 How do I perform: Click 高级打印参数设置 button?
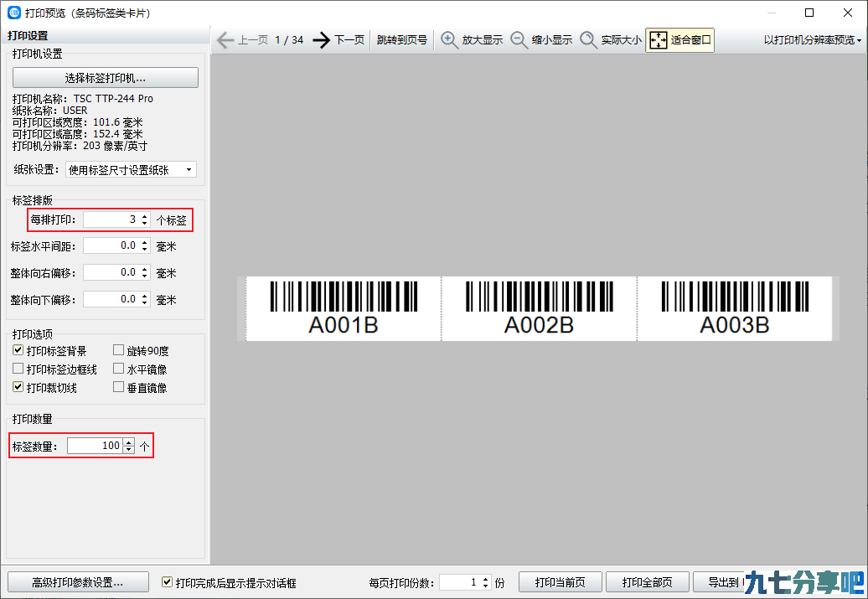(78, 582)
